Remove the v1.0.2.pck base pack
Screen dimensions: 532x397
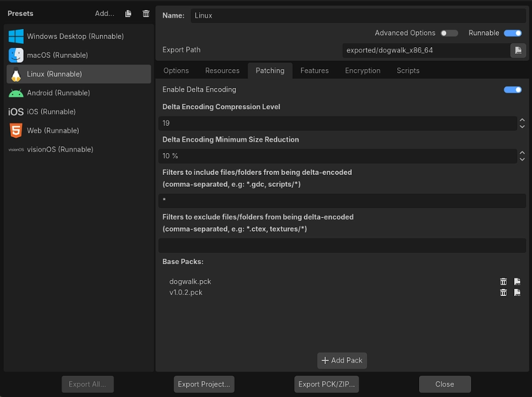pos(504,292)
